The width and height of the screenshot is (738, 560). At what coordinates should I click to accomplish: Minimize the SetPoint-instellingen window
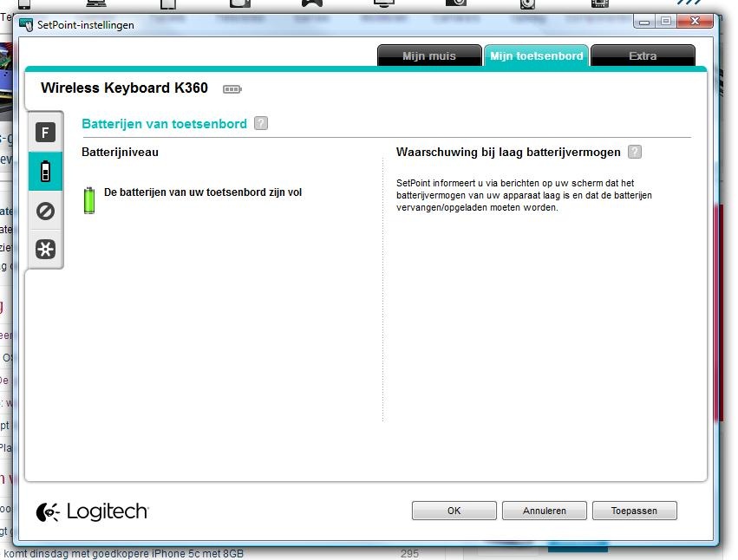point(644,21)
